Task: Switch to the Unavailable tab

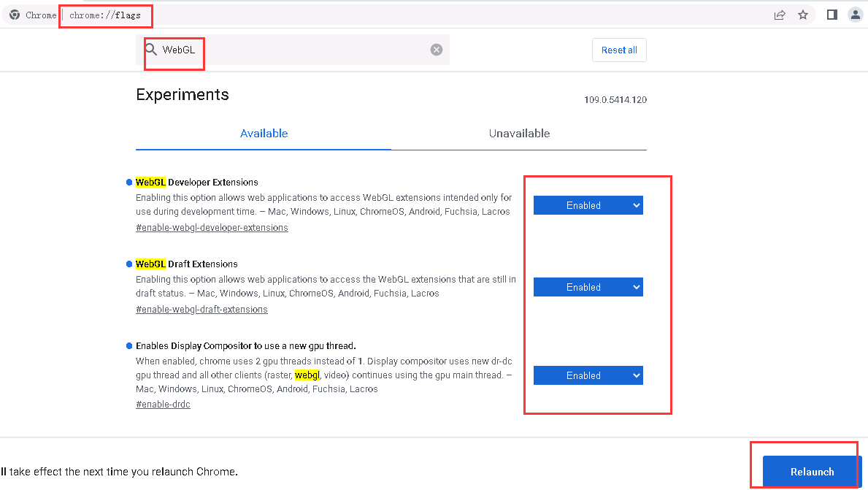Action: click(x=519, y=134)
